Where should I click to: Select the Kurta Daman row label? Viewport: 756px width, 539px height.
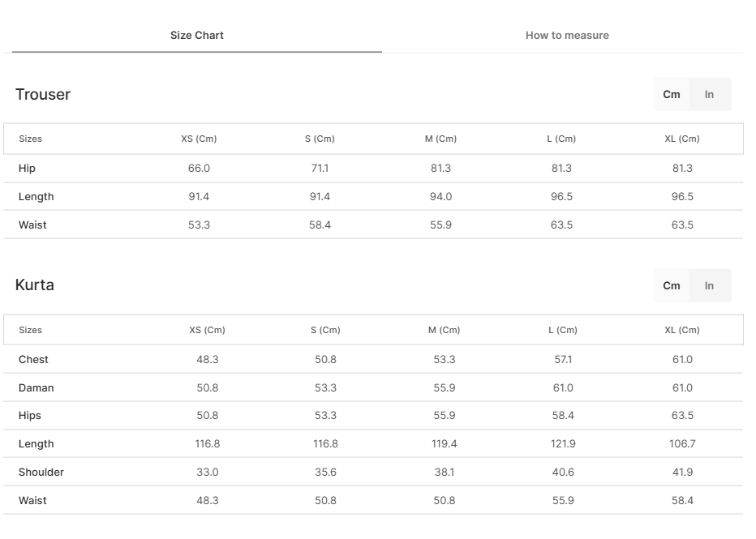(x=37, y=388)
